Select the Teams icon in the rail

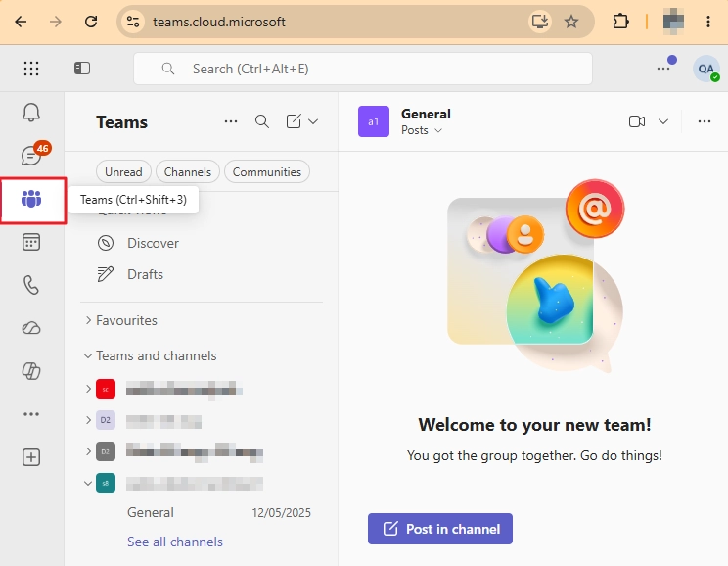point(31,199)
